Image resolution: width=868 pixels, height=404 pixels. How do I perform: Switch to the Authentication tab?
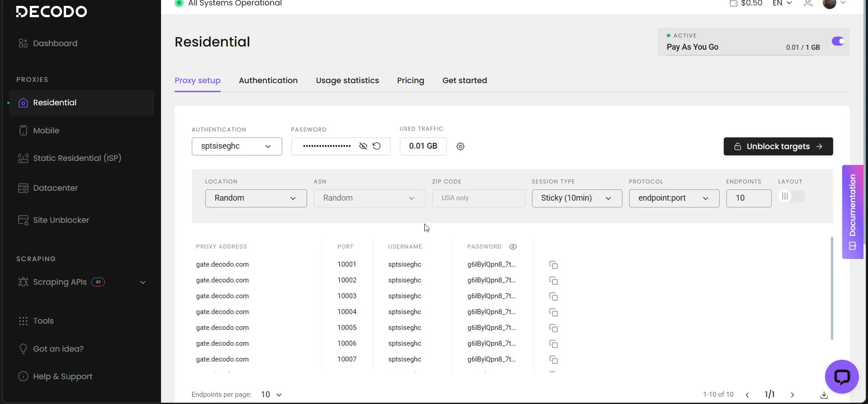(x=268, y=80)
